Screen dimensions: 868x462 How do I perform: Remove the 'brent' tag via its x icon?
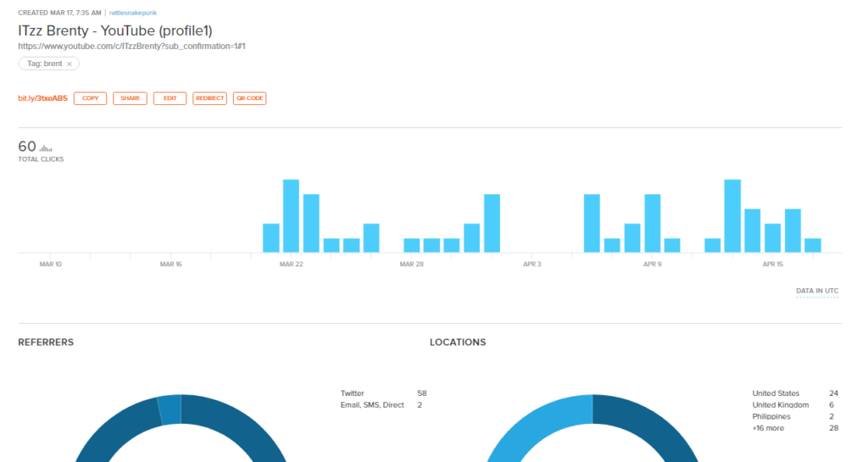pyautogui.click(x=70, y=64)
